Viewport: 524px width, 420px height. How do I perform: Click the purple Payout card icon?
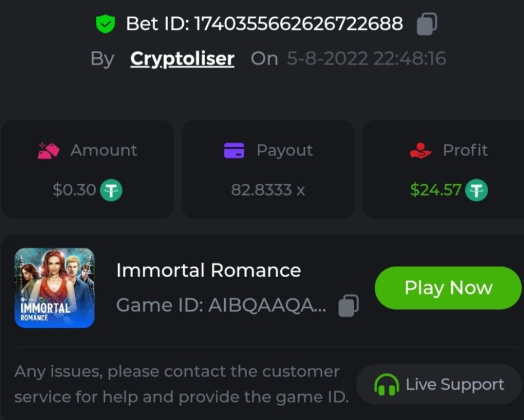click(234, 150)
